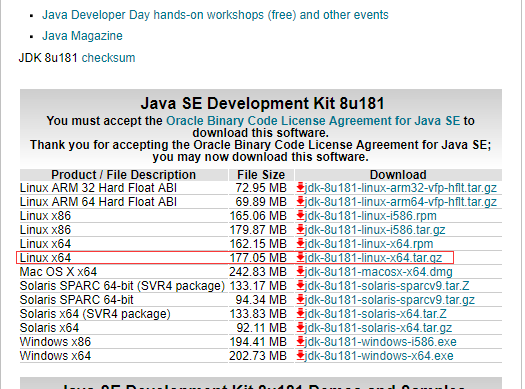Click the File Size column header
Image resolution: width=525 pixels, height=389 pixels.
(x=261, y=175)
